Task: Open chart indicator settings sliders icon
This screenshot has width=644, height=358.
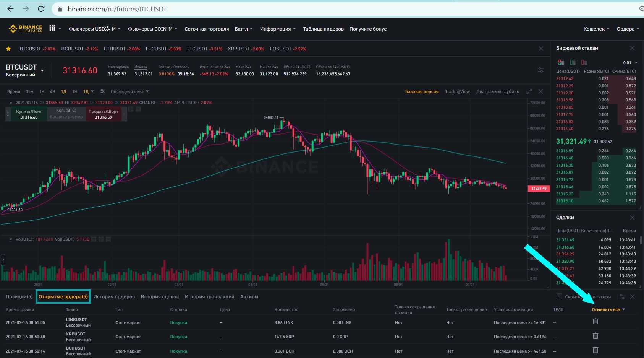Action: coord(102,91)
